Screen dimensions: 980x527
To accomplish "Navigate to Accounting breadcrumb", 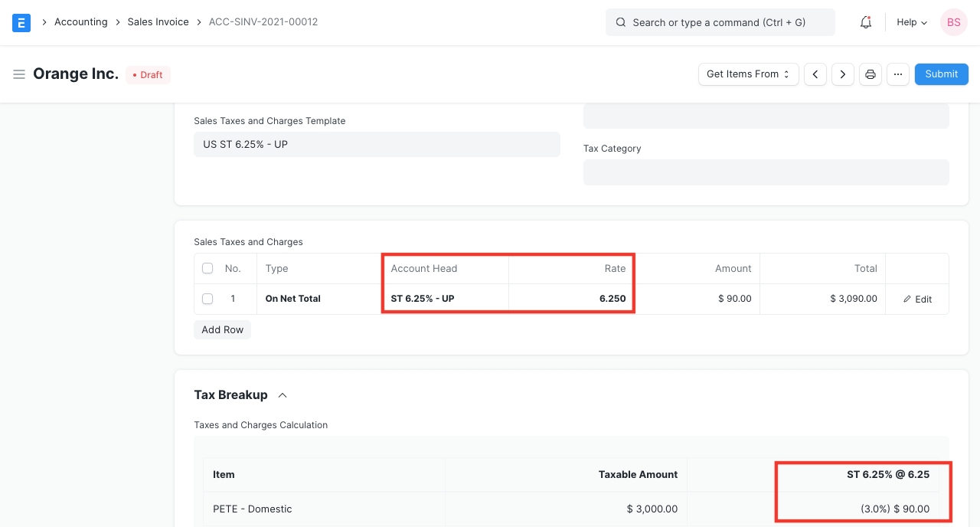I will (80, 22).
